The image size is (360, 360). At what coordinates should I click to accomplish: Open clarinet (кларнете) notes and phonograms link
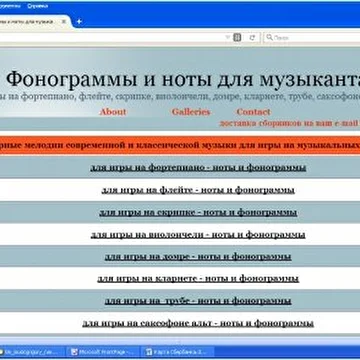click(198, 278)
